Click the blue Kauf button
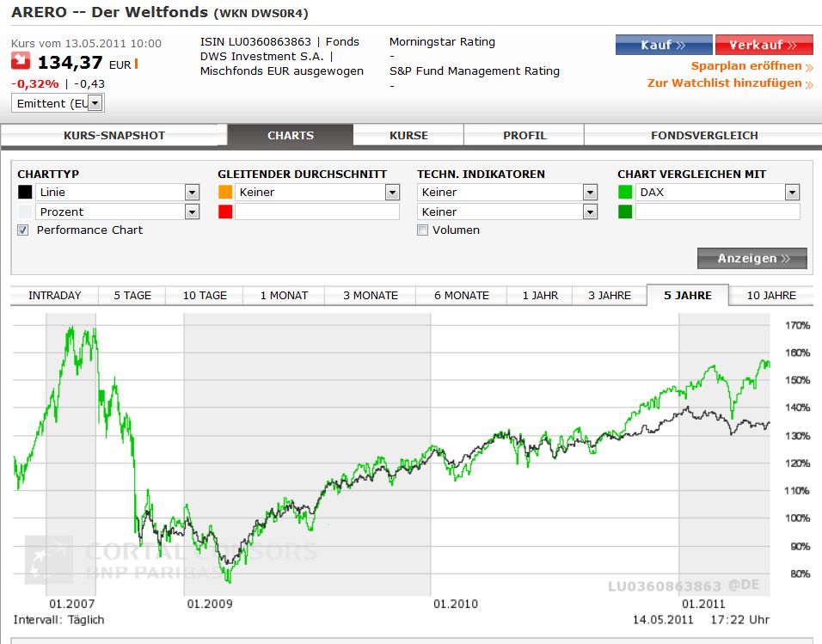This screenshot has width=822, height=644. (x=664, y=45)
